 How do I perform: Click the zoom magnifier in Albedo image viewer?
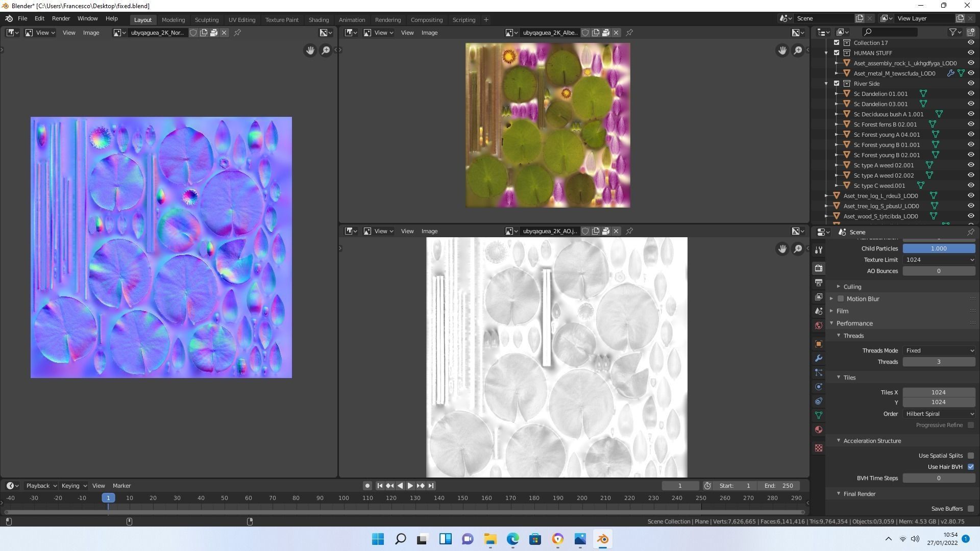pos(798,51)
